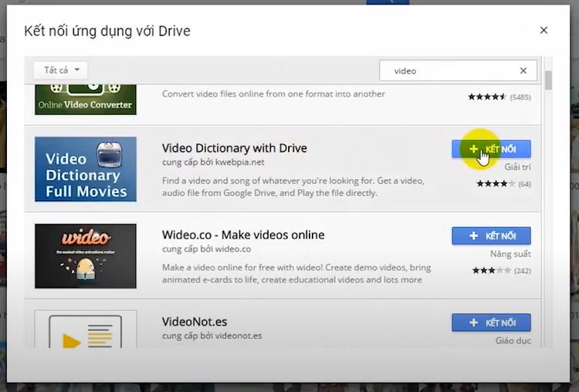Connect the Wideo.co app
The height and width of the screenshot is (392, 579).
point(491,236)
